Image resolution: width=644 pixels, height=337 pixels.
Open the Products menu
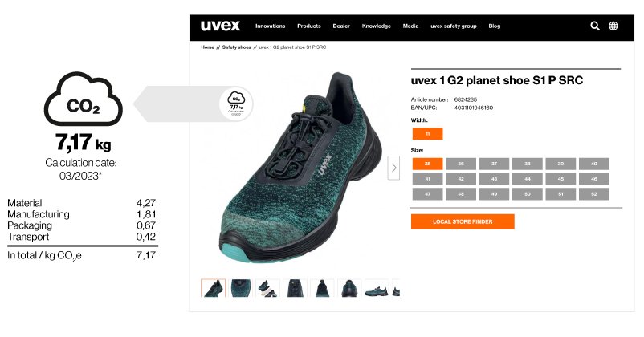click(x=309, y=26)
